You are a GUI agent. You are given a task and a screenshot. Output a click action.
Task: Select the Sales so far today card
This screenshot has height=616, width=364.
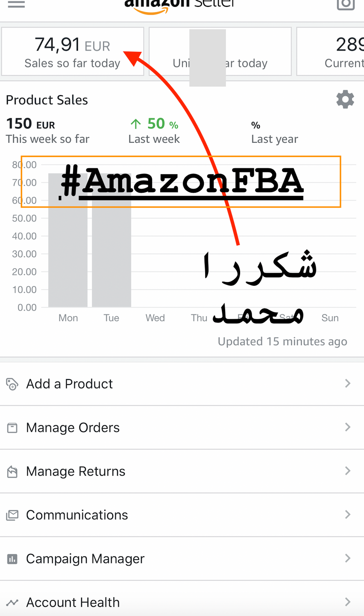coord(73,52)
